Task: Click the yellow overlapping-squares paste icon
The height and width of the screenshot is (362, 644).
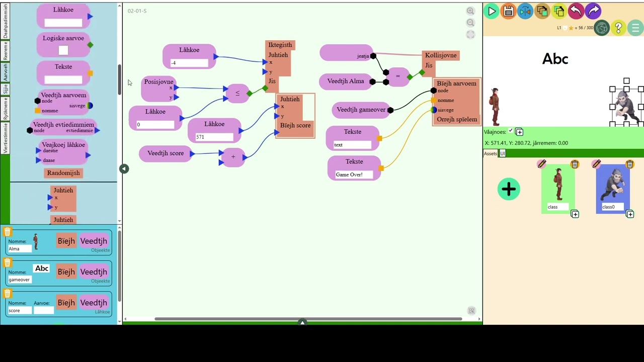Action: [559, 11]
